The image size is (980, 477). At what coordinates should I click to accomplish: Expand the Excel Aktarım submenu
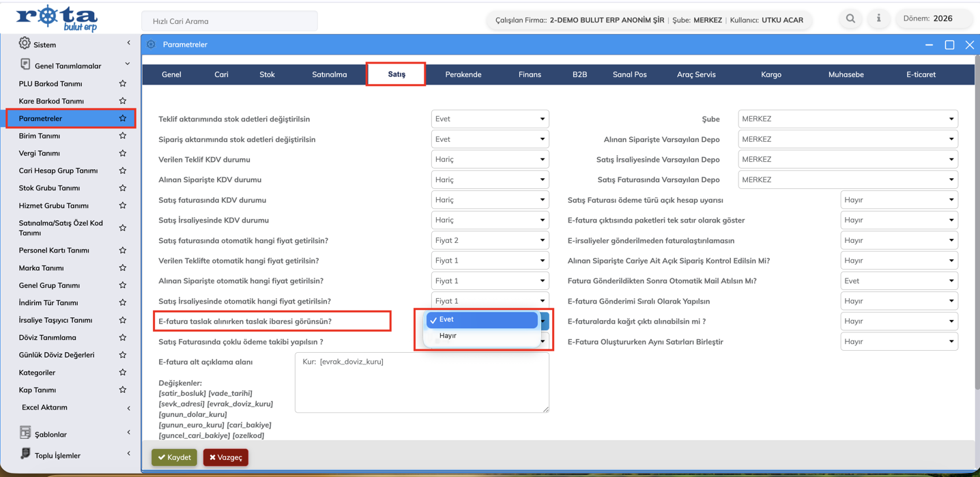pyautogui.click(x=128, y=408)
